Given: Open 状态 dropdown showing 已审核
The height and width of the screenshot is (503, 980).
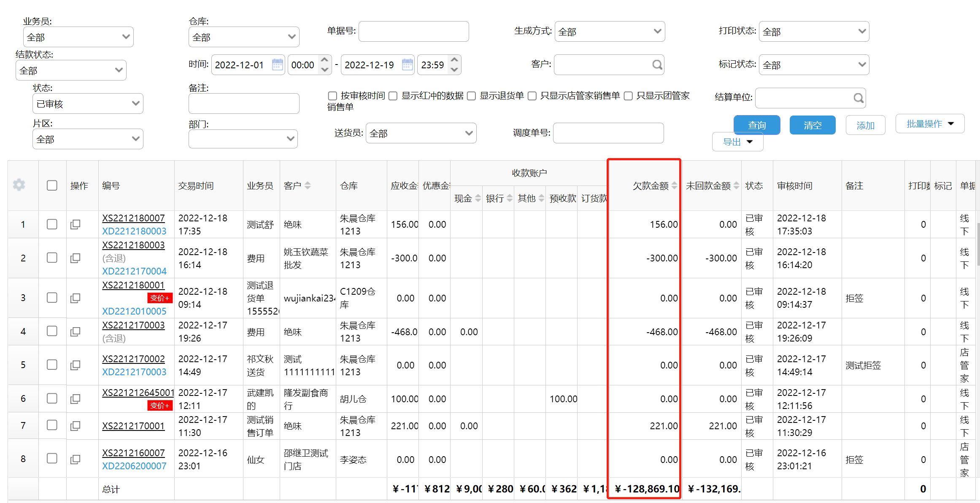Looking at the screenshot, I should 88,104.
